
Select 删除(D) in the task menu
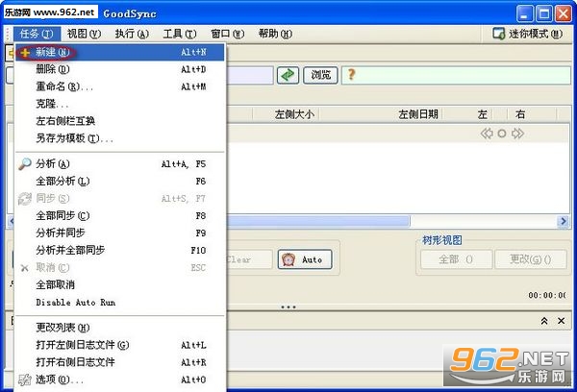pyautogui.click(x=120, y=69)
